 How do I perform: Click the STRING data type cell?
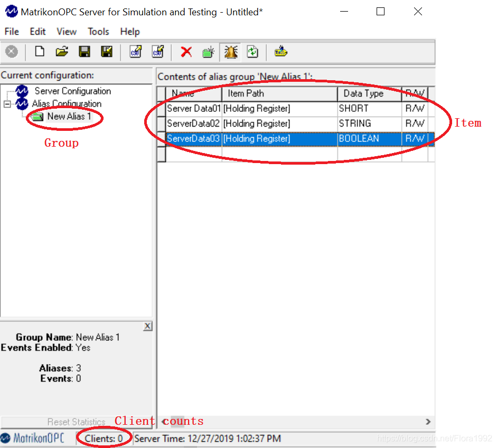click(370, 123)
